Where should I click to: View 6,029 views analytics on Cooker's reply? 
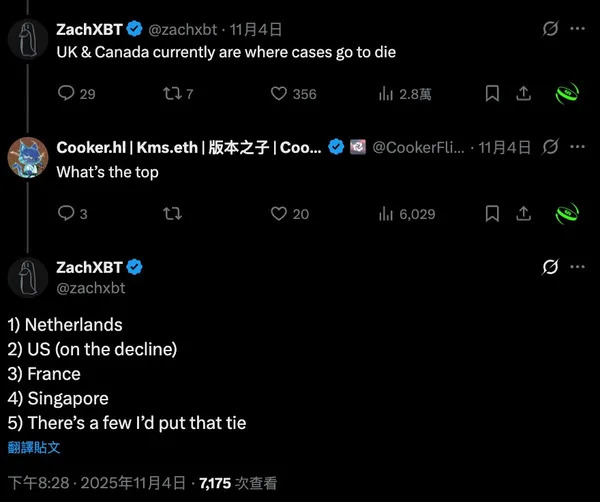(x=386, y=213)
